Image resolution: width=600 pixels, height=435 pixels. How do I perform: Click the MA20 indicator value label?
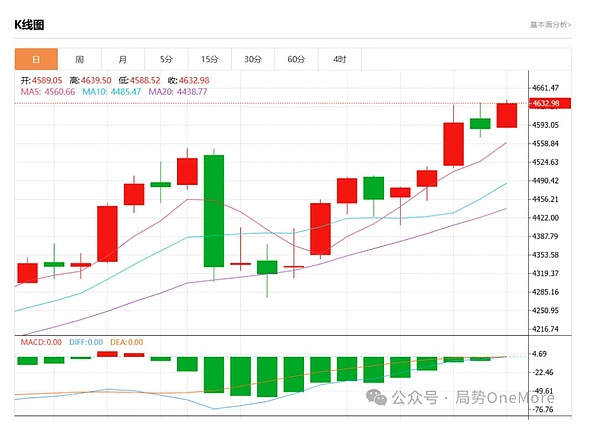178,91
